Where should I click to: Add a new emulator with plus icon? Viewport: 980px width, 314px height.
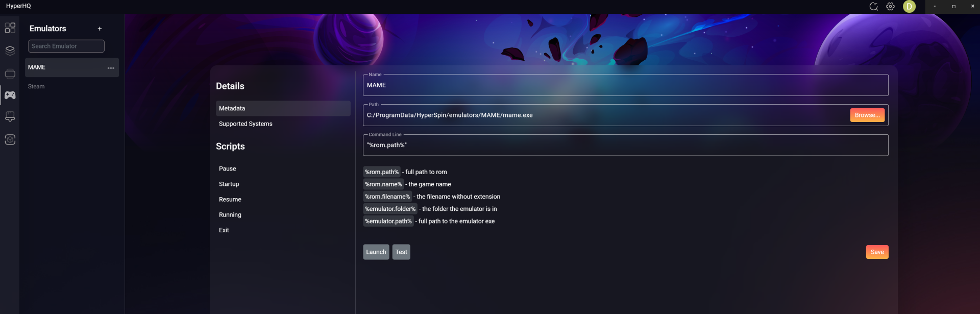coord(100,29)
